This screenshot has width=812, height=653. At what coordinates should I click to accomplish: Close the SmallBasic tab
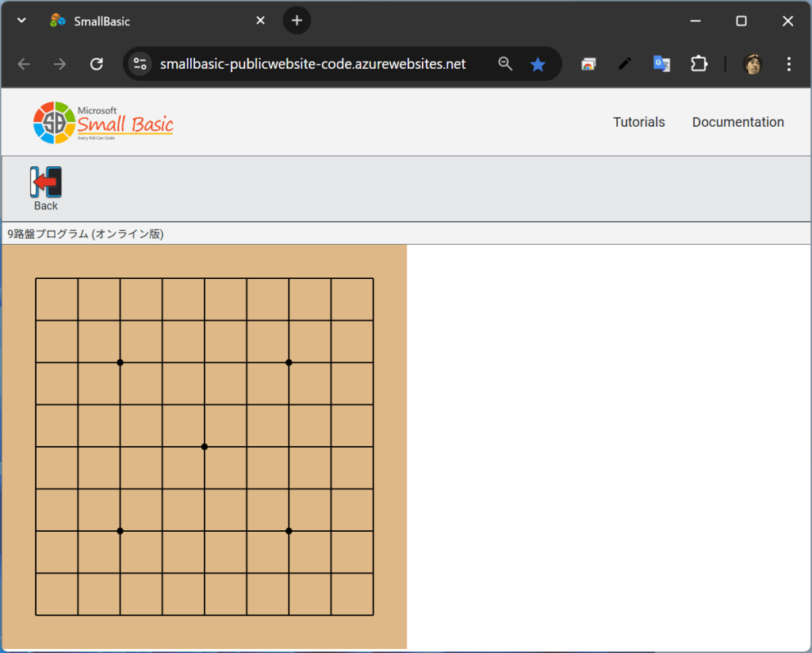tap(260, 21)
